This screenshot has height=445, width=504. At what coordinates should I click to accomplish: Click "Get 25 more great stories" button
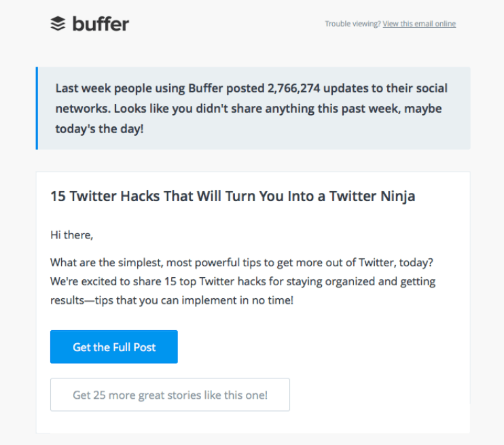pyautogui.click(x=170, y=395)
